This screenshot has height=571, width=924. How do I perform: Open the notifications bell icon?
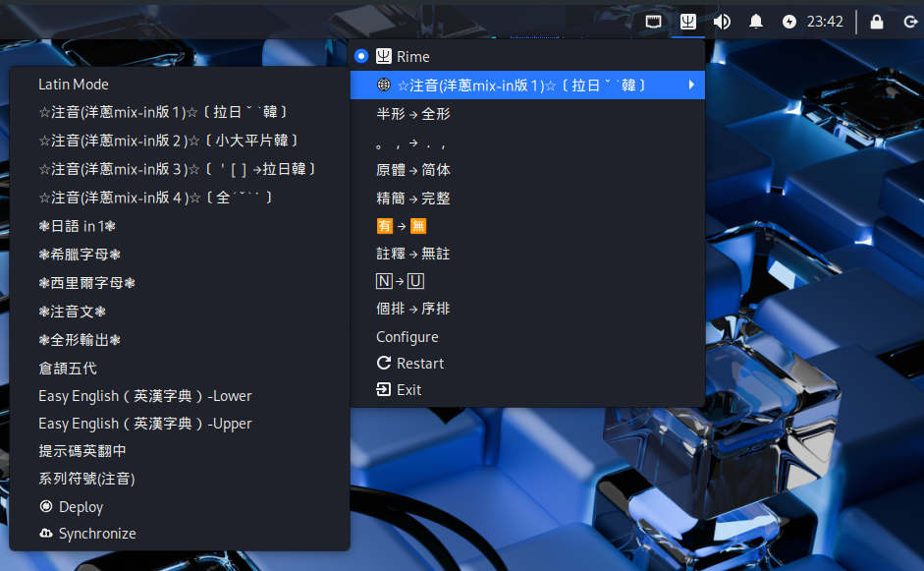click(756, 21)
